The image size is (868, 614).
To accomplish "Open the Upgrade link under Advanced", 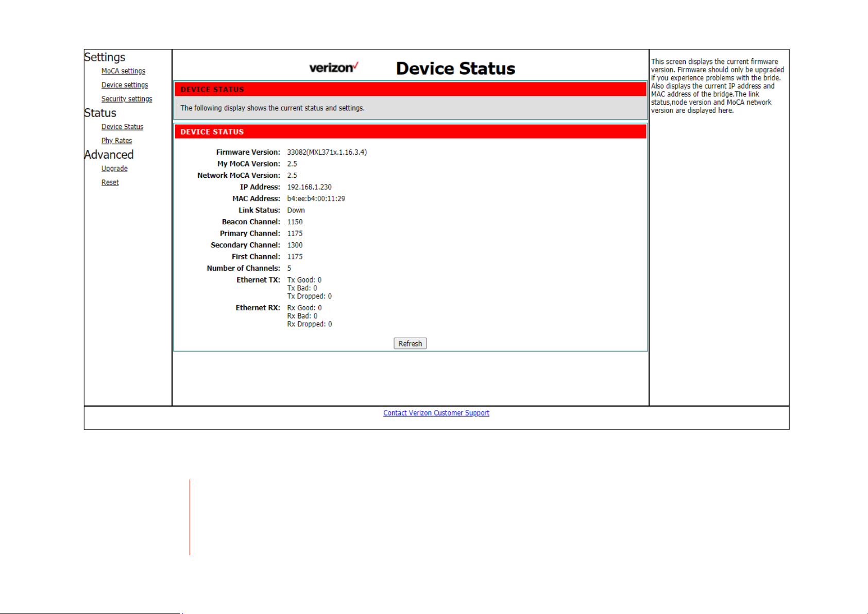I will click(x=114, y=169).
